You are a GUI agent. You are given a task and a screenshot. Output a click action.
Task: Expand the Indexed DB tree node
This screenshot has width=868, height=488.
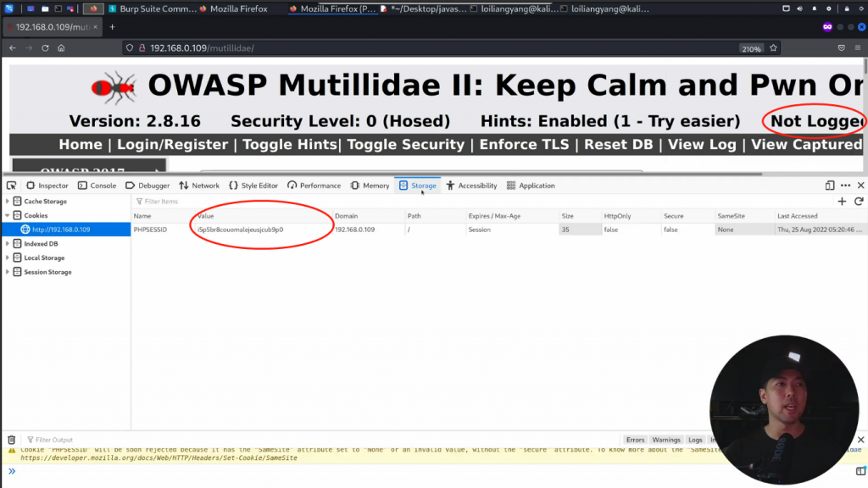tap(7, 243)
